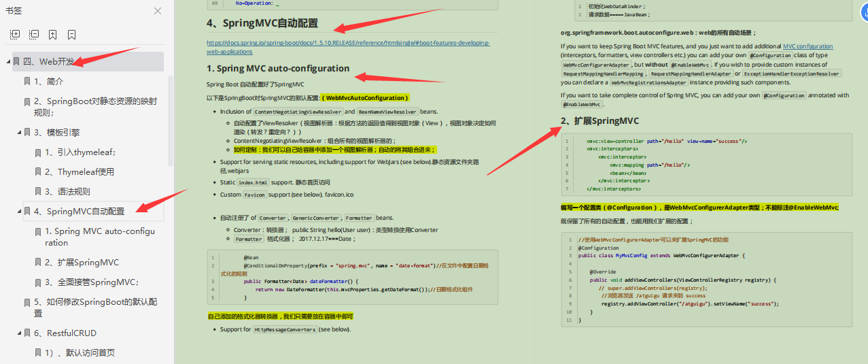Click the highlighted line starting 如何定制
This screenshot has height=364, width=868.
click(x=334, y=149)
